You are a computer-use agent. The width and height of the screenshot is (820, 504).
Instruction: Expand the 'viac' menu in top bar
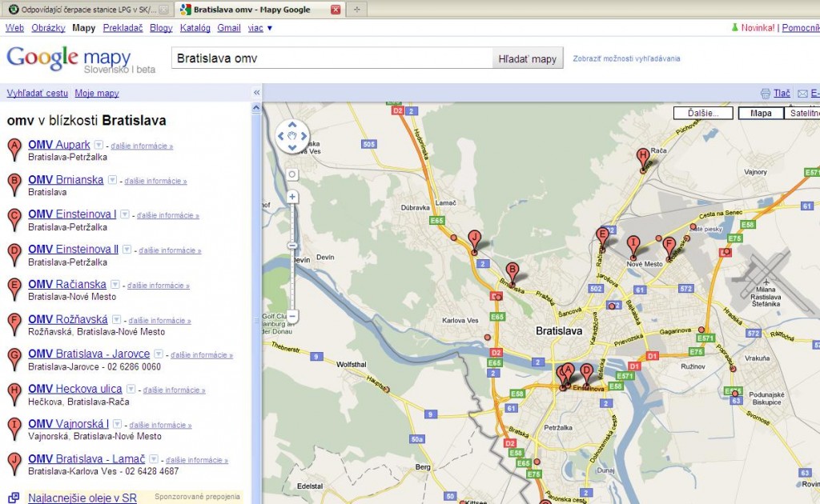click(x=260, y=28)
